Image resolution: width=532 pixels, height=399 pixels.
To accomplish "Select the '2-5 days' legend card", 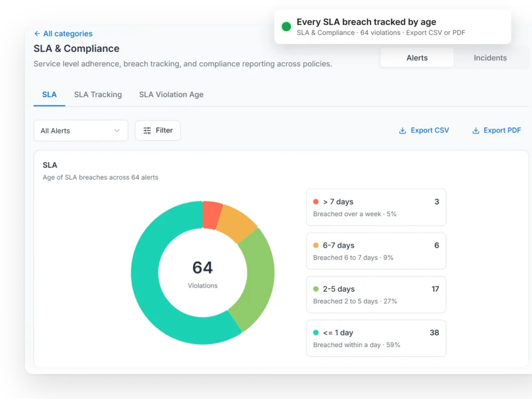I will (376, 295).
